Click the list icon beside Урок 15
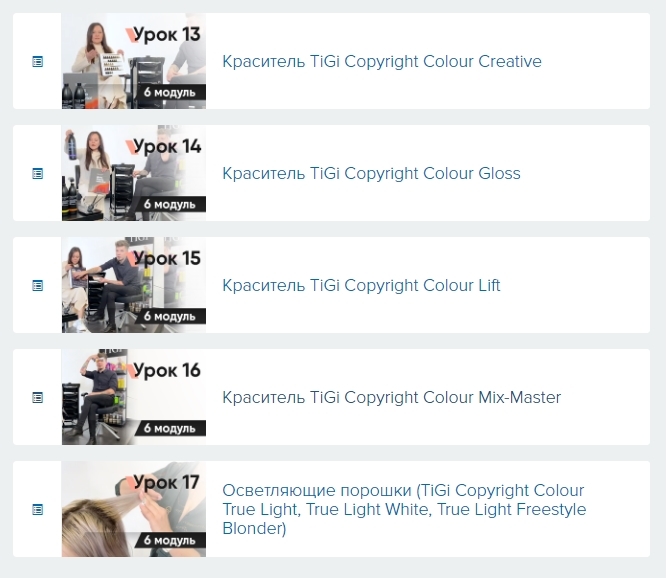This screenshot has width=667, height=578. [38, 285]
